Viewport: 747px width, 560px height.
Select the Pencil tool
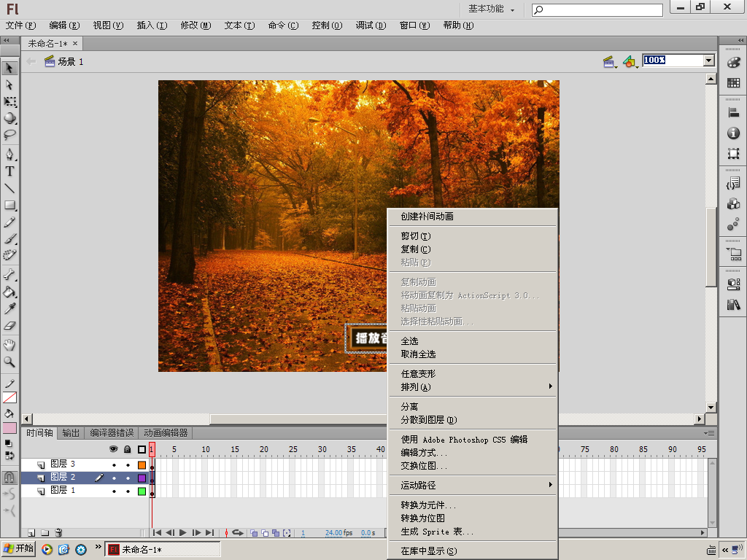coord(9,222)
